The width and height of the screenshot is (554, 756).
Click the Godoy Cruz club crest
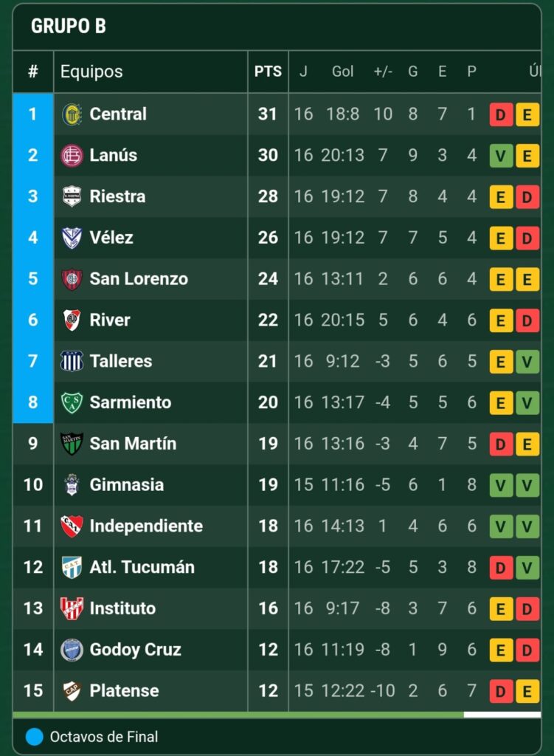pos(72,650)
